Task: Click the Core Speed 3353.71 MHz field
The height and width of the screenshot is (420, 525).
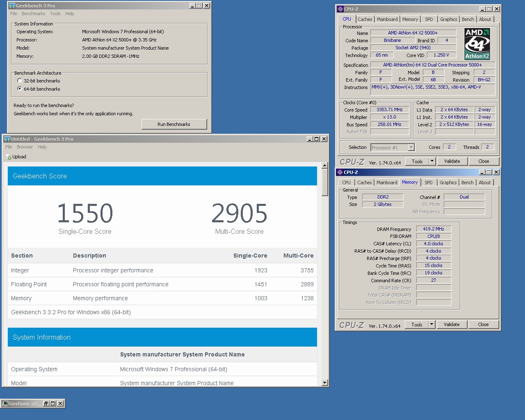Action: point(390,110)
